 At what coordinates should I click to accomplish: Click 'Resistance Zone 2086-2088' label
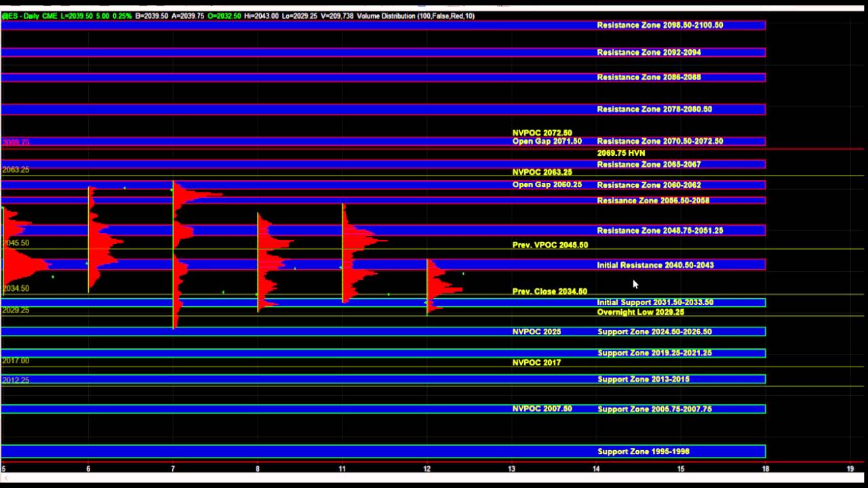[649, 77]
